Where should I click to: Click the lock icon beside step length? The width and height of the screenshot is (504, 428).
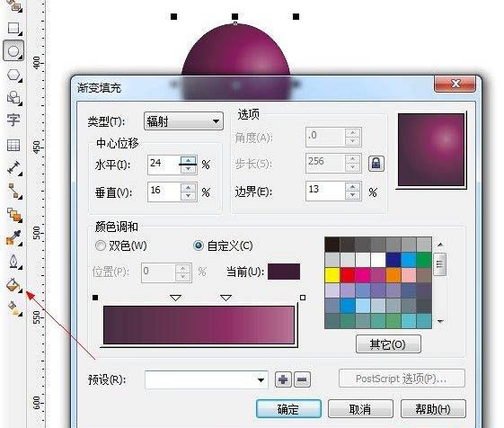click(x=376, y=164)
